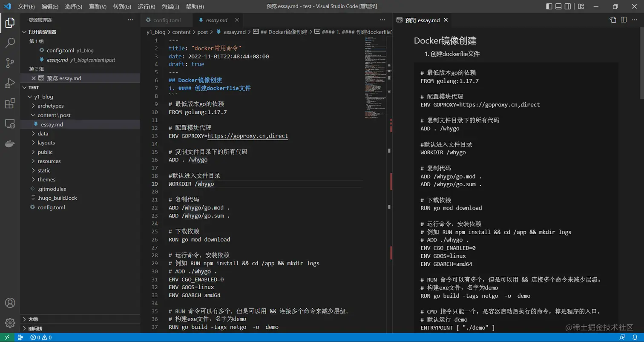Click Show Source icon in preview toolbar
The image size is (644, 342).
tap(613, 20)
